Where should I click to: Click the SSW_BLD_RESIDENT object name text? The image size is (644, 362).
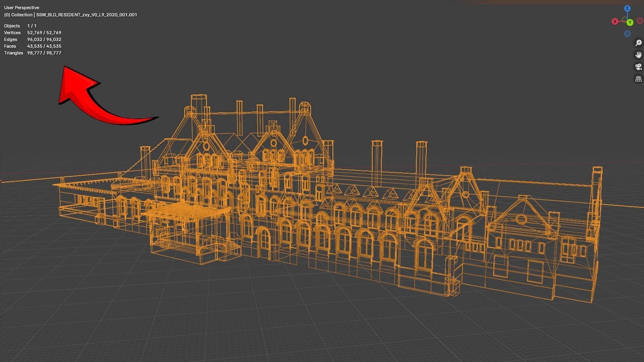tap(87, 15)
